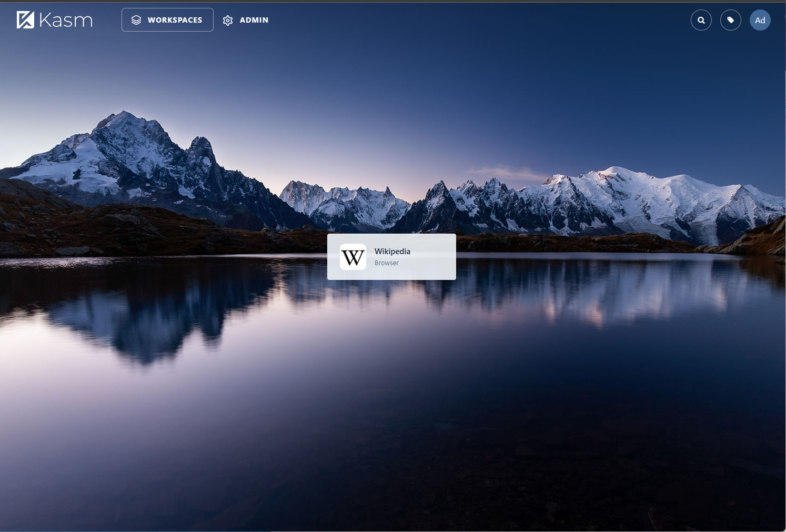The image size is (786, 532).
Task: Click the gear icon next to Admin
Action: pos(227,19)
